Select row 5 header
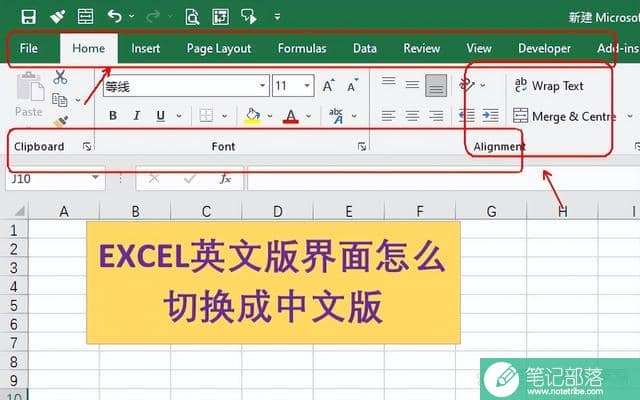Screen dimensions: 640x400 (x=14, y=305)
